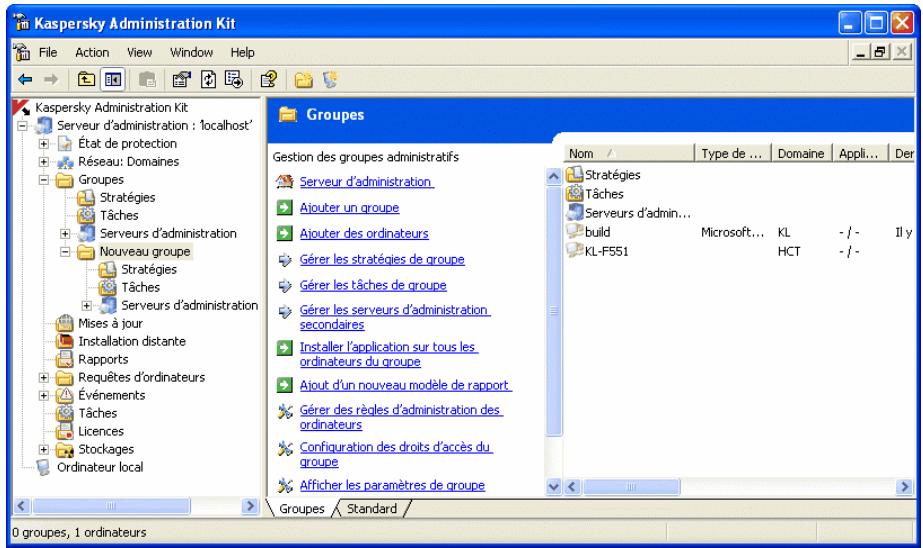
Task: Expand the État de protection node
Action: 44,144
